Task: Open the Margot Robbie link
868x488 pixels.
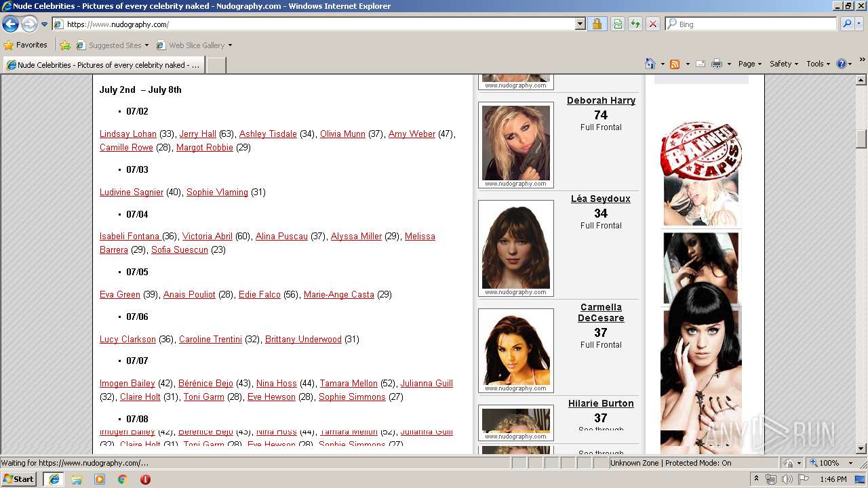Action: 205,148
